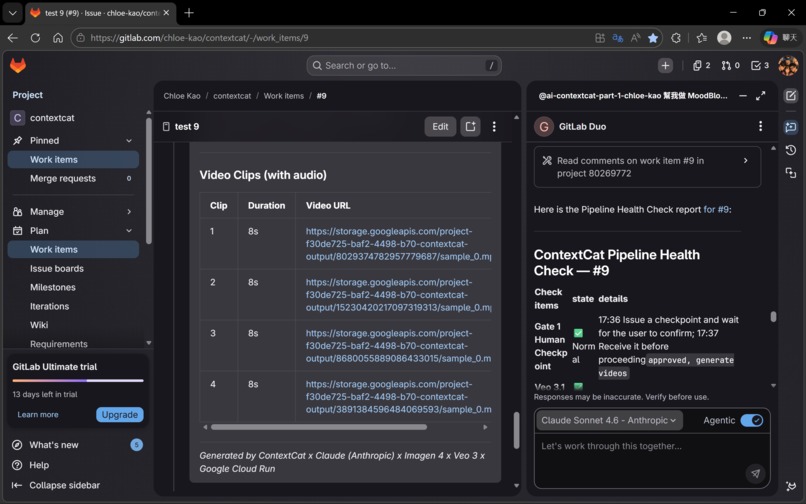Open Duo sessions icon in right rail
This screenshot has height=504, width=806.
coord(791,173)
